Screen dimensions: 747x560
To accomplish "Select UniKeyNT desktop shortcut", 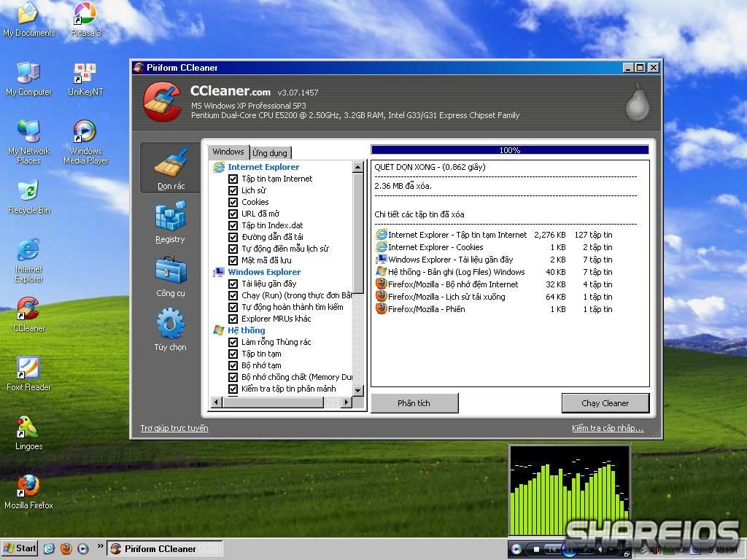I will 86,79.
